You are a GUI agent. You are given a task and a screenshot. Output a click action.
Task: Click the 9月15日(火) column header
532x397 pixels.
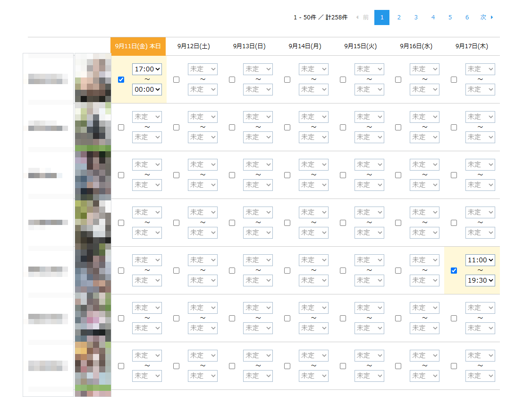tap(360, 46)
